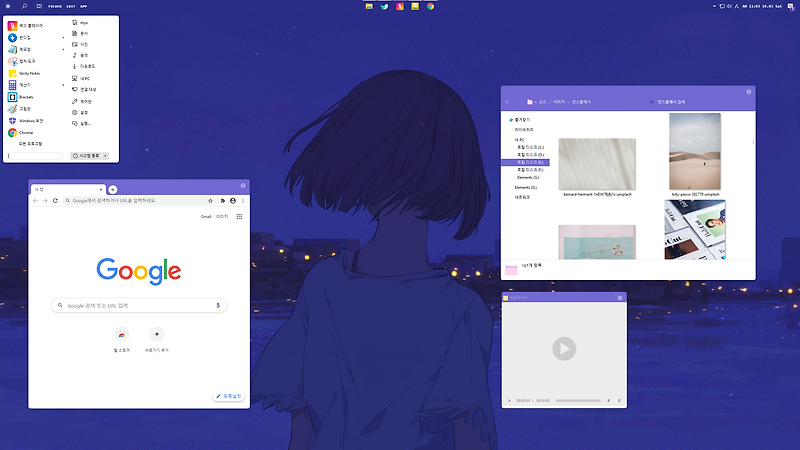800x450 pixels.
Task: Expand submenu arrow next to Calculator entry
Action: [63, 85]
